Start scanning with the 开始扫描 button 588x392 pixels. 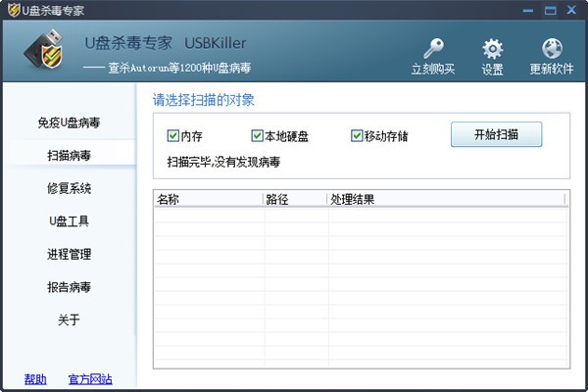tap(496, 134)
